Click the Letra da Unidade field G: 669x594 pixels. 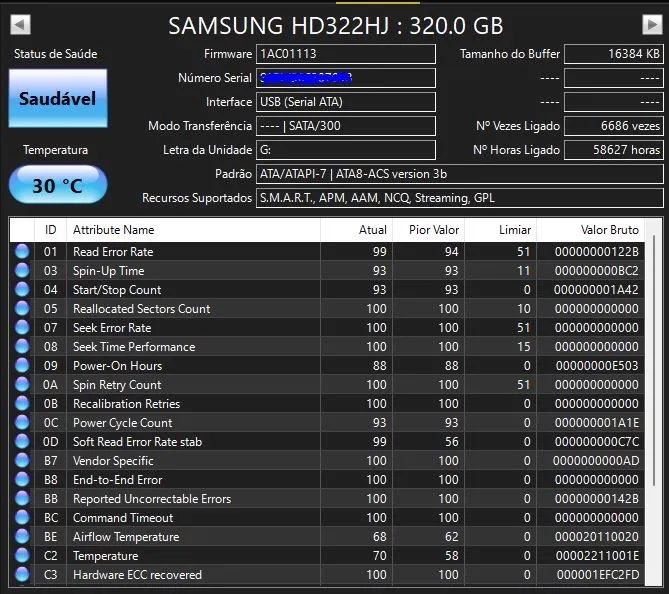point(346,150)
